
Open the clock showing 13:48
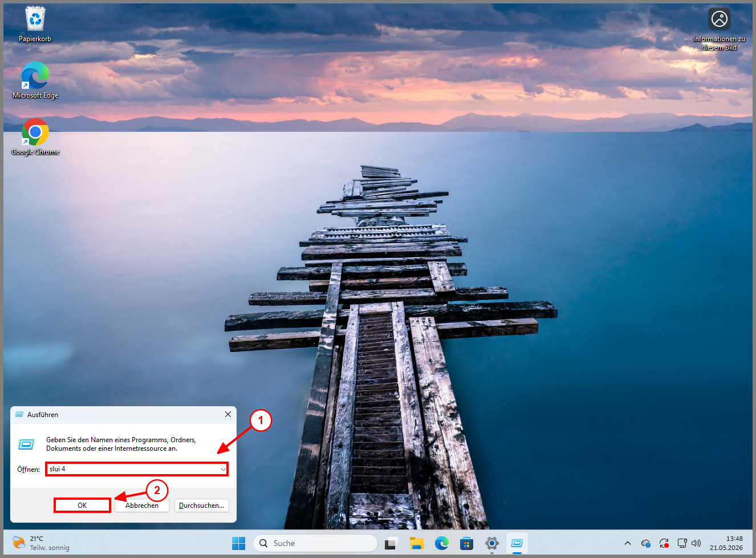pos(726,543)
